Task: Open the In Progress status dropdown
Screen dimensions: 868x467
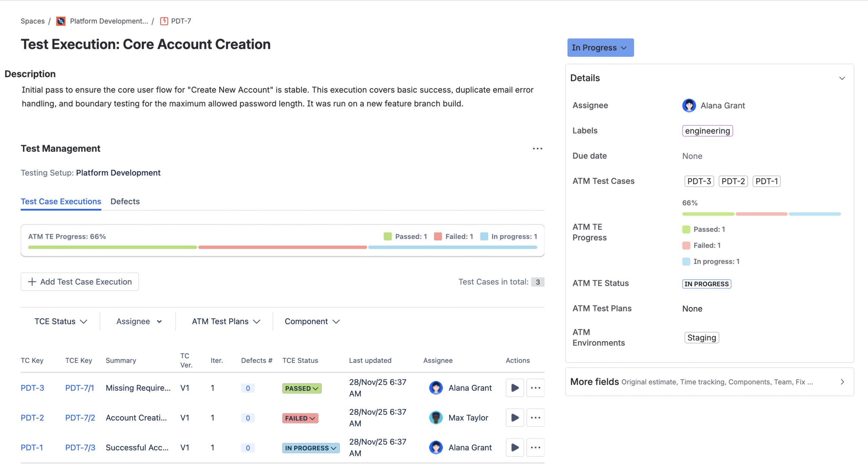Action: tap(600, 47)
